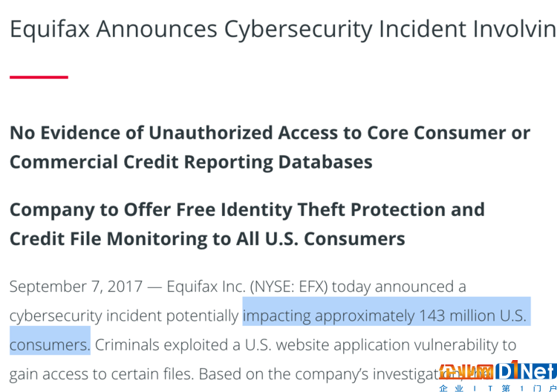Click the highlighted "143 million U.S." text

pyautogui.click(x=473, y=316)
